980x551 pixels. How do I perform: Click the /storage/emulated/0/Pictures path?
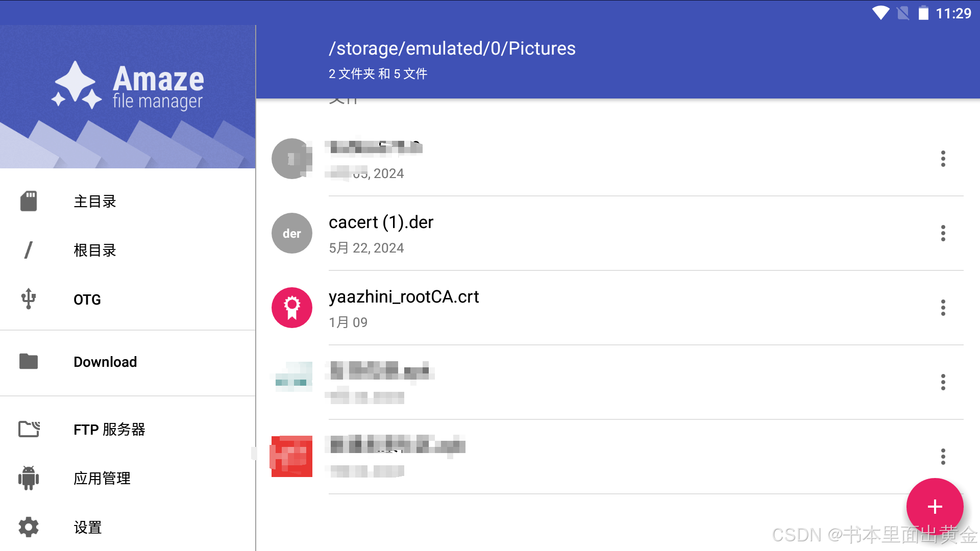click(452, 48)
